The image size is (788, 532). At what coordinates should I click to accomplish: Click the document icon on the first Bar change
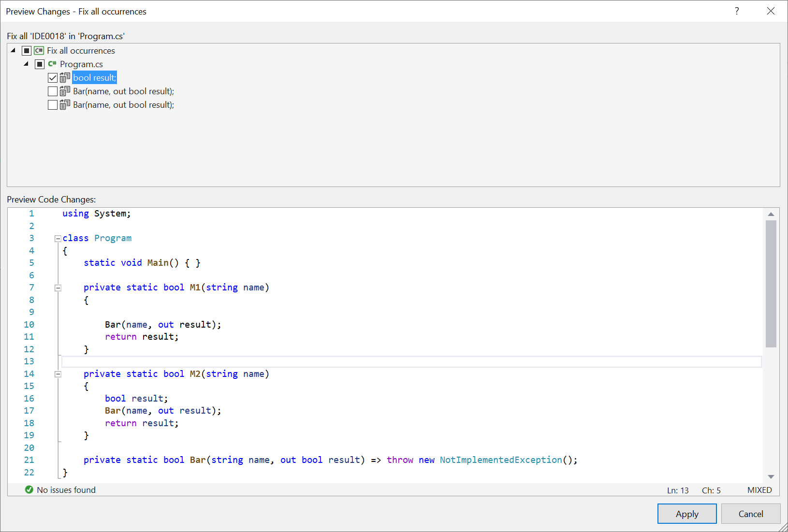pos(65,91)
